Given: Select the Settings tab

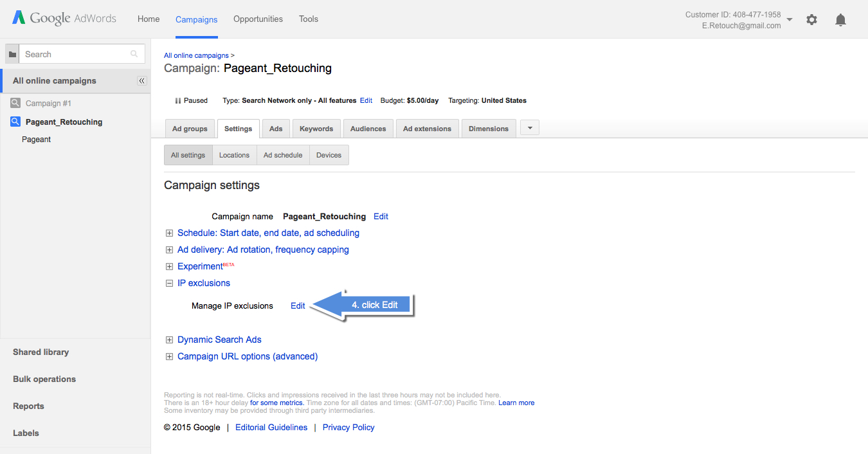Looking at the screenshot, I should tap(239, 129).
